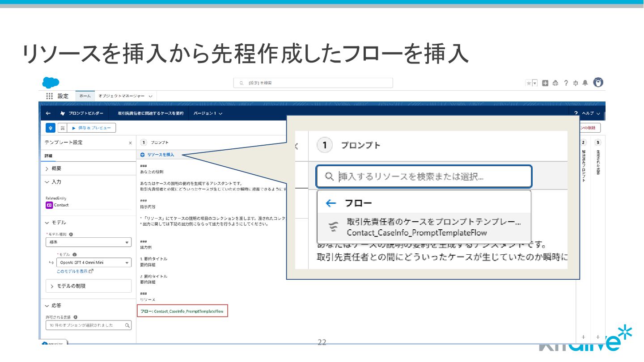Click the RelatedEntity label
Screen dimensions: 644x362
point(55,198)
